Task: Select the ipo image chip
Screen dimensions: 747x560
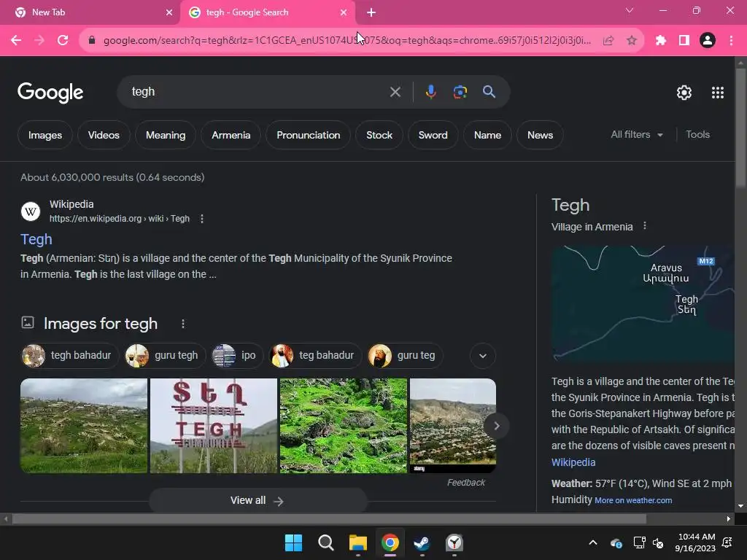Action: click(237, 356)
